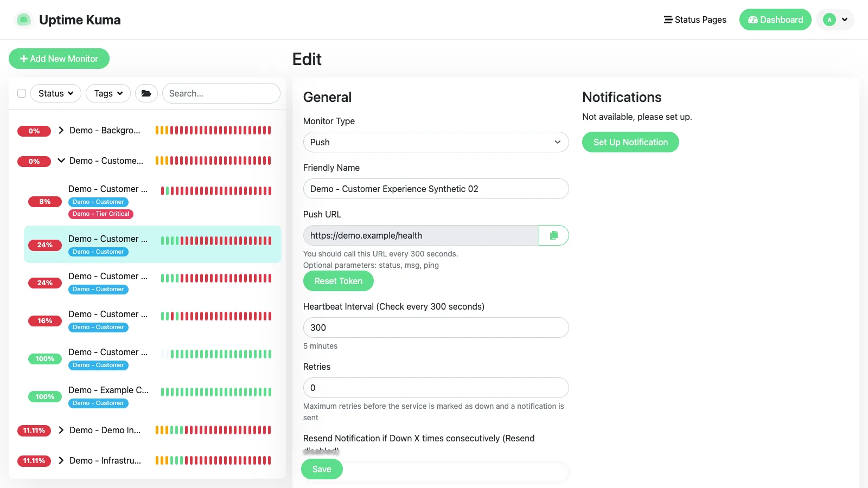Open the user avatar menu
Screen dimensions: 868x488
coord(835,20)
